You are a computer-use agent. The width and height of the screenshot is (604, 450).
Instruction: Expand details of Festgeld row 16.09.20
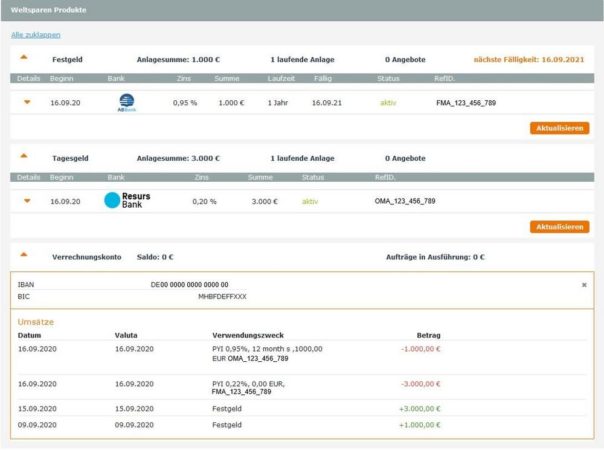(x=27, y=102)
